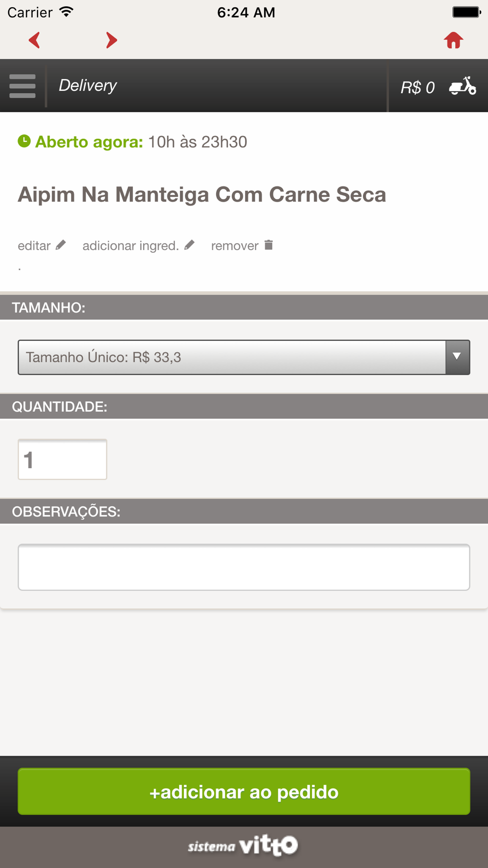Tap the green clock open-status icon
The image size is (488, 868).
point(24,141)
